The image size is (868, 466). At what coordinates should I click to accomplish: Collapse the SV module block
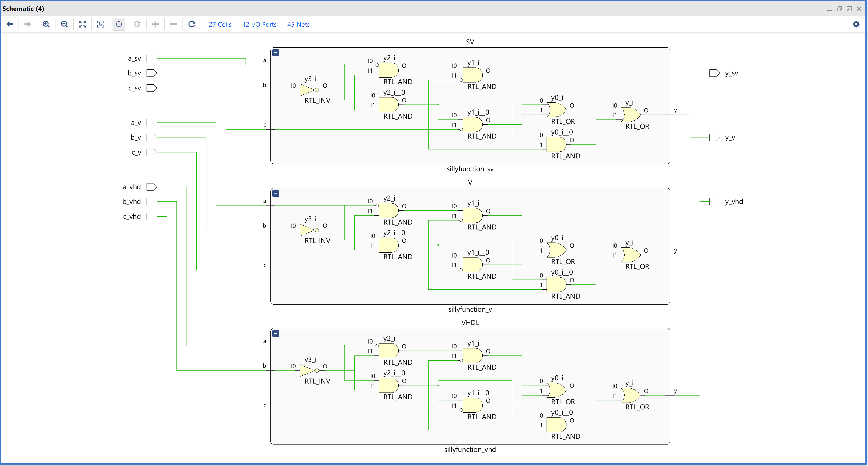276,53
